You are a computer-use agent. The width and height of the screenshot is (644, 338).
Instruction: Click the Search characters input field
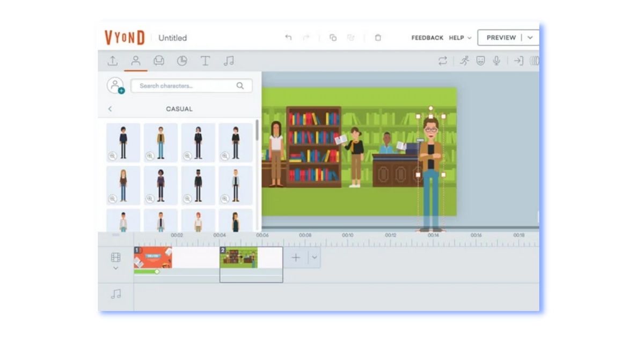point(185,86)
